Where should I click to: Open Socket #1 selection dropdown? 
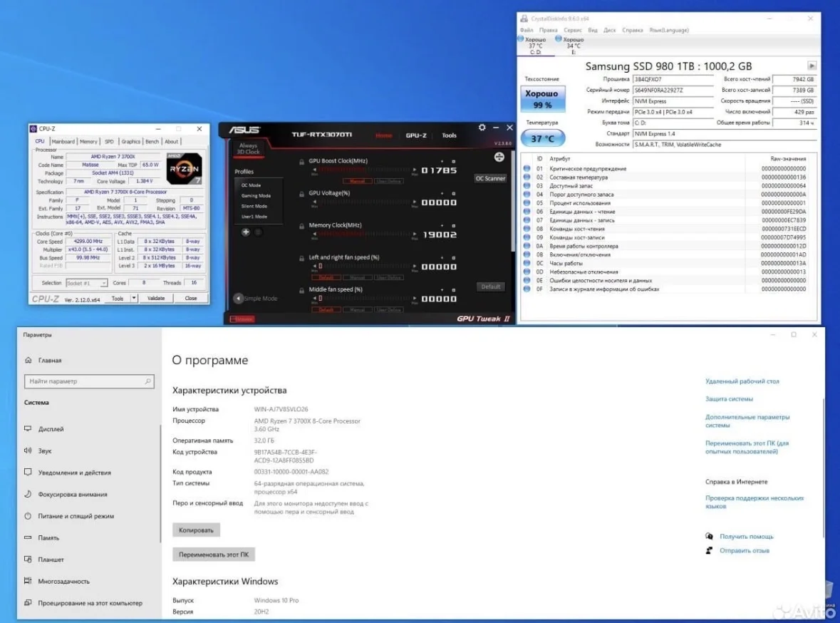pyautogui.click(x=86, y=282)
